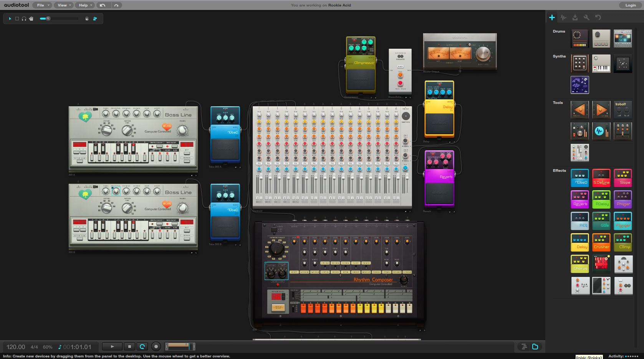Activate the hand pan tool
This screenshot has height=359, width=644.
click(x=31, y=18)
